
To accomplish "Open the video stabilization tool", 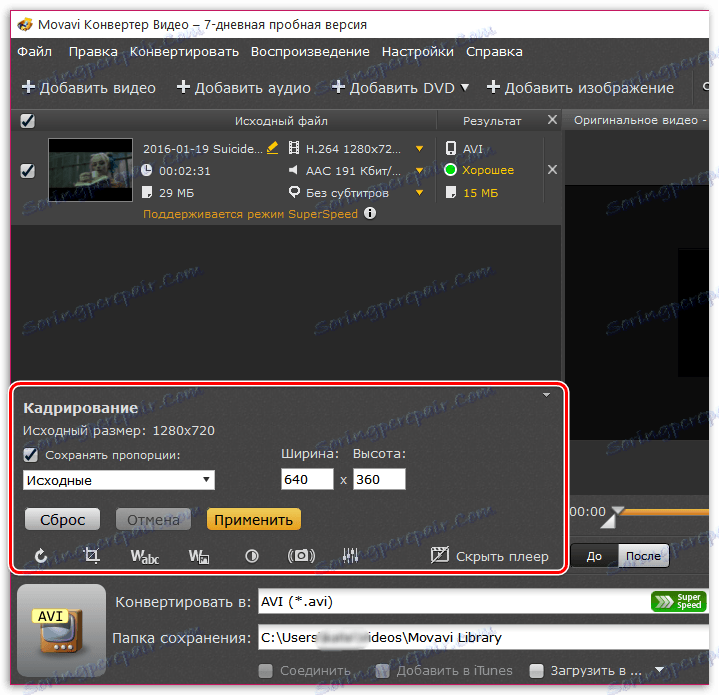I will pyautogui.click(x=301, y=556).
